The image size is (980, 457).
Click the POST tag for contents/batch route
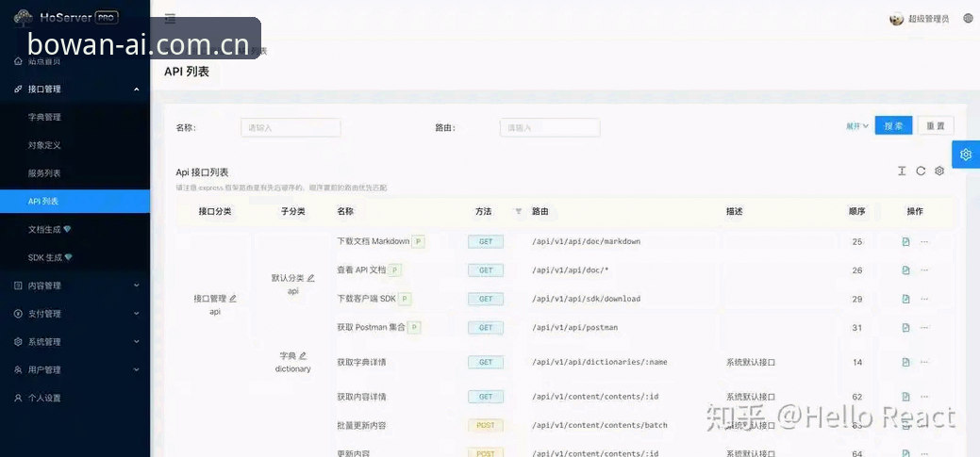coord(486,425)
